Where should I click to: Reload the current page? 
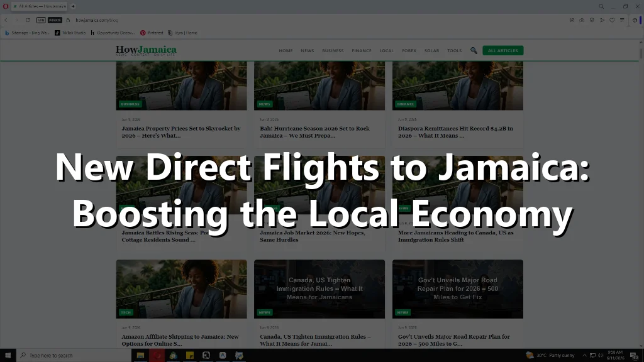click(x=28, y=20)
